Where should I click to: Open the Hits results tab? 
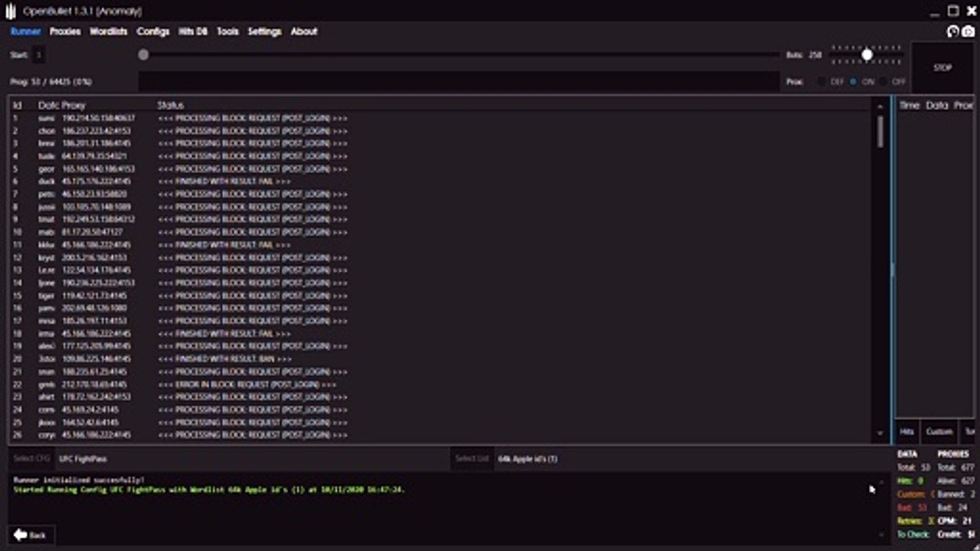tap(906, 432)
